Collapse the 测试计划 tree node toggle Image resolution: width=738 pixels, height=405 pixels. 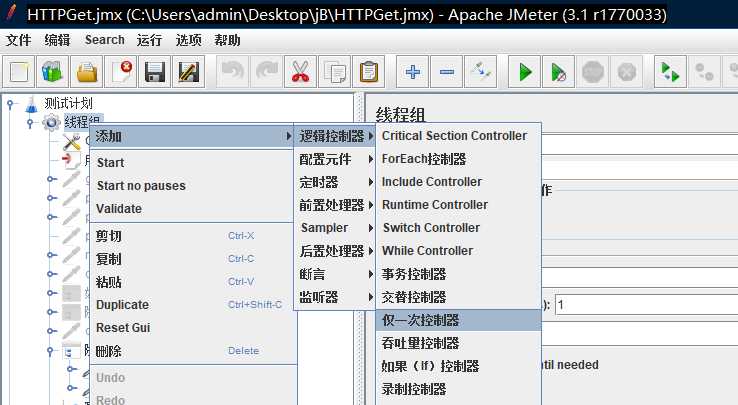(10, 105)
